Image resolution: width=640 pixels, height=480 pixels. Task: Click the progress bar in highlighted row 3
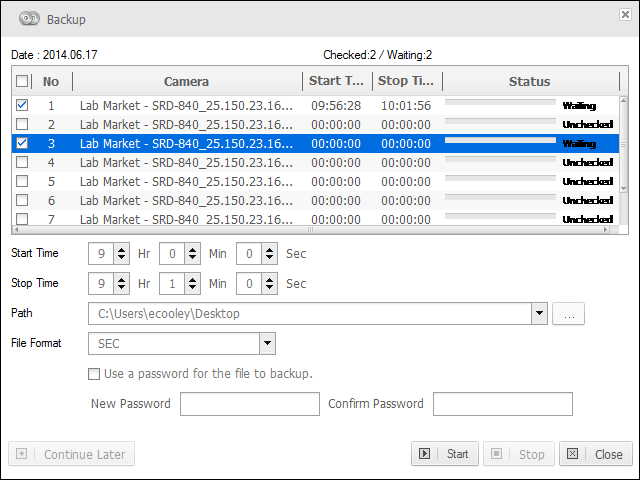[x=500, y=140]
